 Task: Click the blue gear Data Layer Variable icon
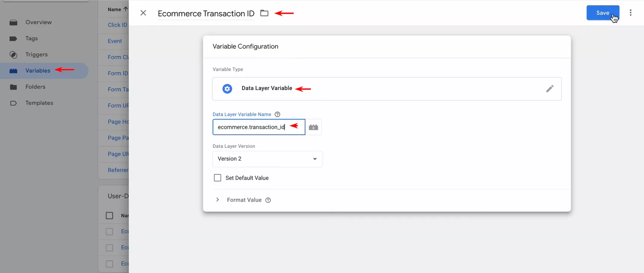(227, 89)
